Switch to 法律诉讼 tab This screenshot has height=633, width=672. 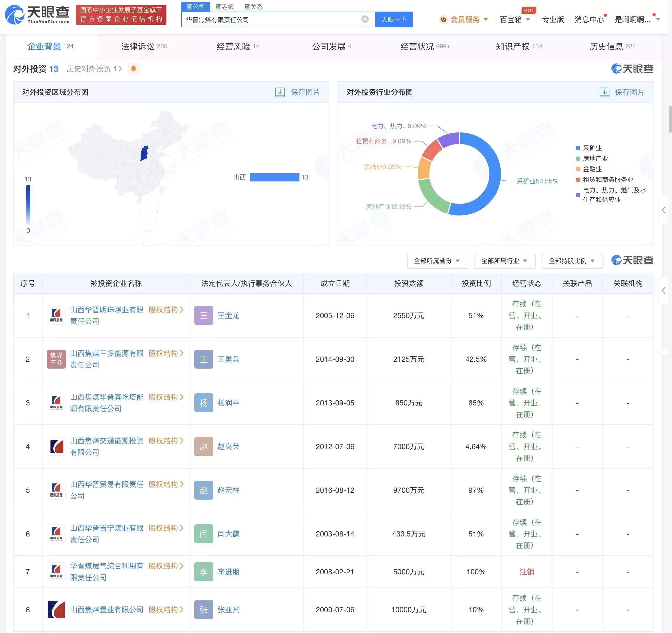click(144, 47)
